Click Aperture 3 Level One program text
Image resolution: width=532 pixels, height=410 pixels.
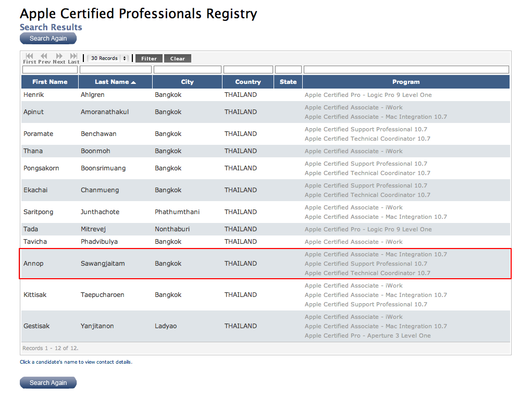(x=368, y=336)
